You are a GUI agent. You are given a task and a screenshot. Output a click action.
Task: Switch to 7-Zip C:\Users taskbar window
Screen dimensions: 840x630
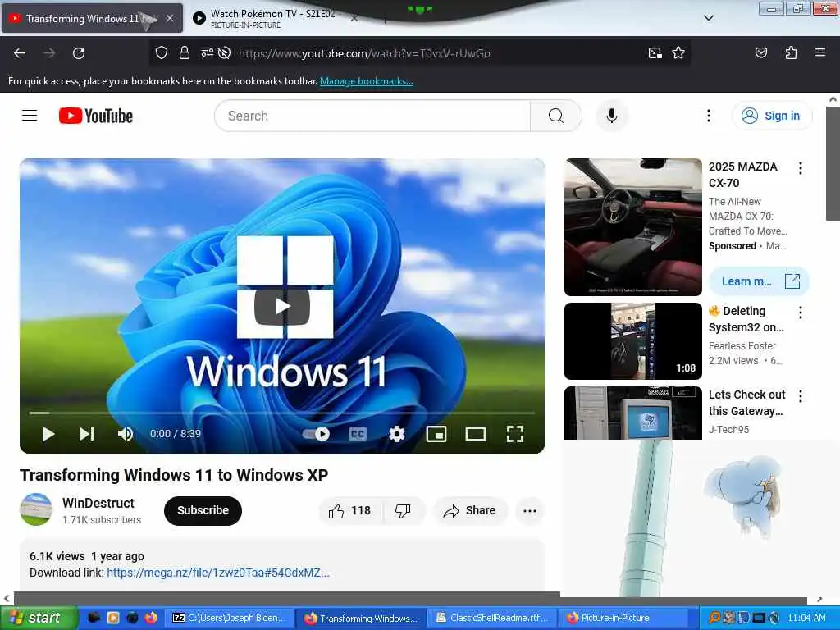click(x=229, y=619)
